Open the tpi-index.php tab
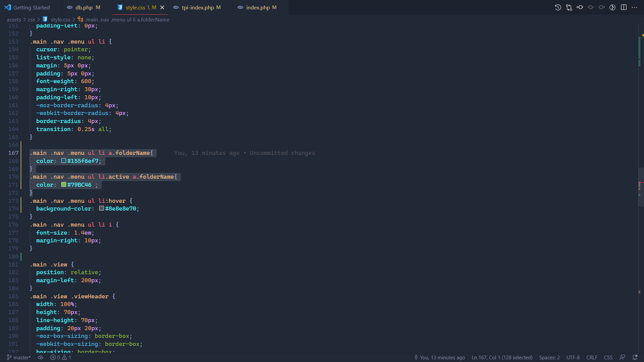Viewport: 644px width, 362px height. pyautogui.click(x=201, y=7)
